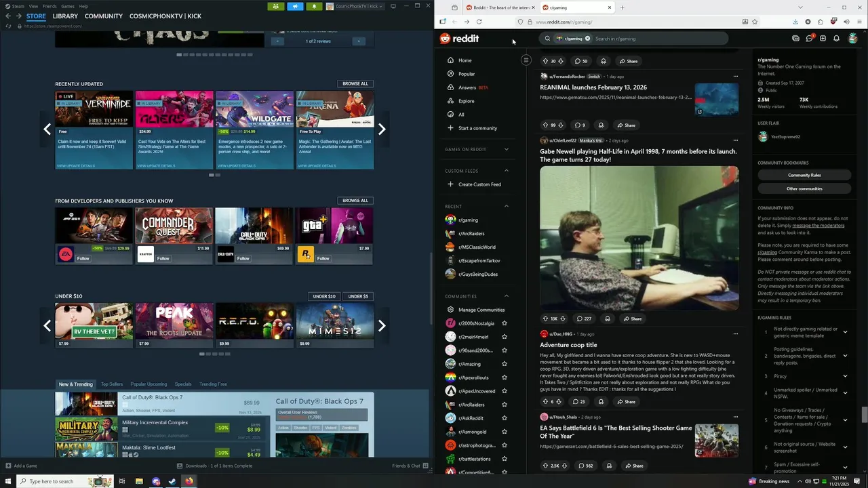Switch to first Firefox Reddit tab
This screenshot has height=488, width=868.
499,7
